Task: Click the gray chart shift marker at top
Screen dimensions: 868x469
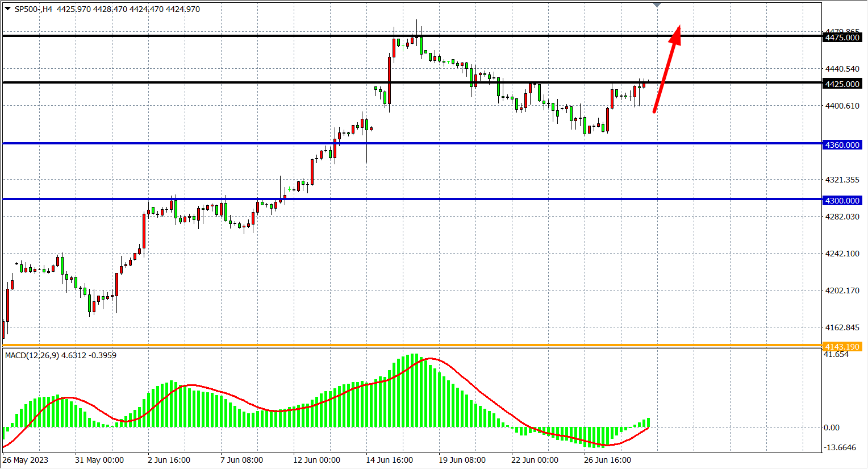Action: point(657,5)
